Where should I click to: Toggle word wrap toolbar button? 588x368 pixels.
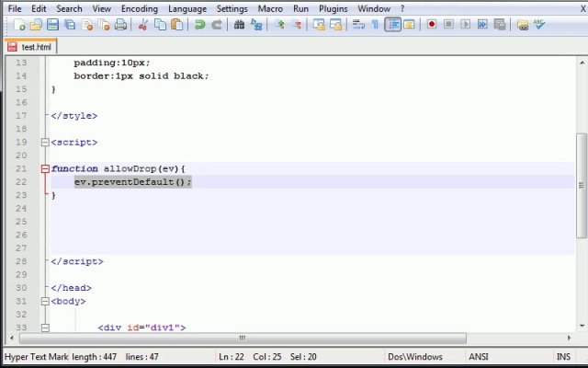click(359, 25)
